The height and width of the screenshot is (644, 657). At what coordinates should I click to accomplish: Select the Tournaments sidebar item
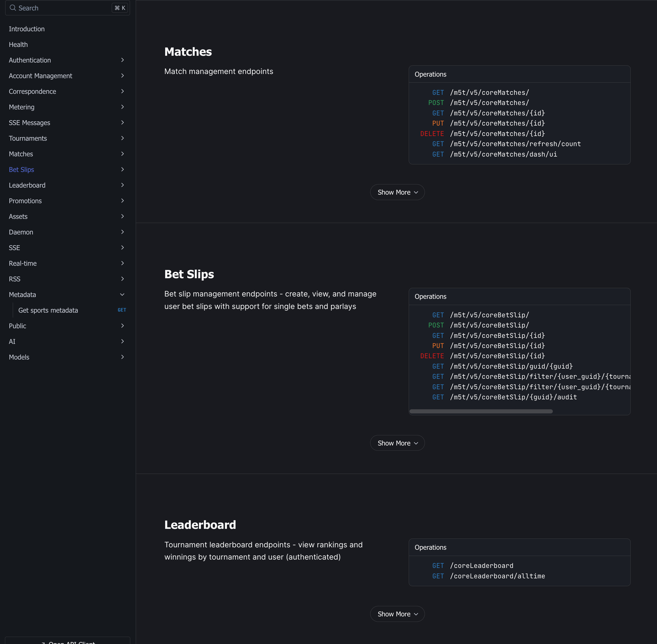[x=28, y=138]
